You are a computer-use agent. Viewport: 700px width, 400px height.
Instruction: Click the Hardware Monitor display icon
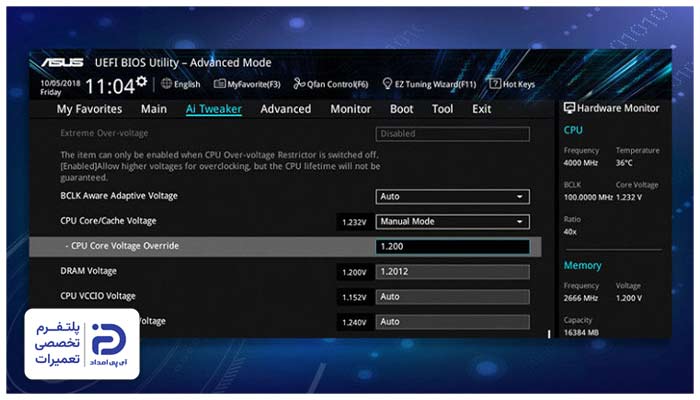(569, 108)
